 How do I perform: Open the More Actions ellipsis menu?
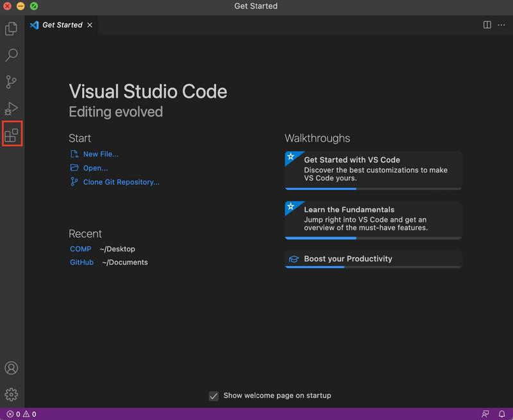pos(501,25)
